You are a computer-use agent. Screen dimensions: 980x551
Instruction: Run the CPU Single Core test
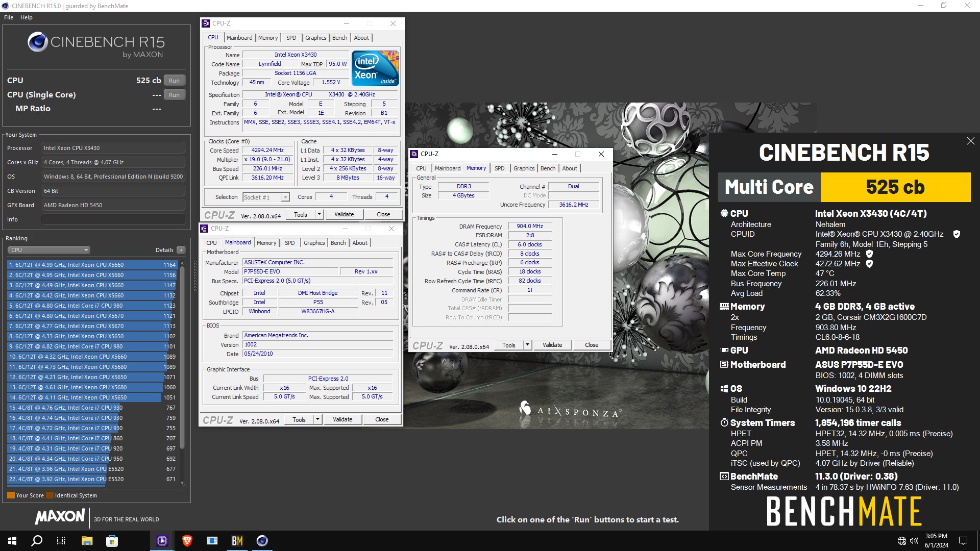pos(175,95)
